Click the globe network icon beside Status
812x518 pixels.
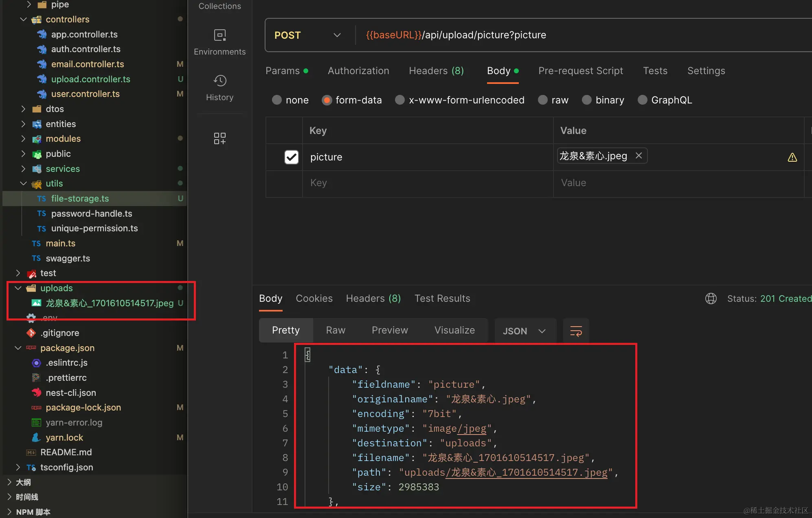[x=711, y=299]
